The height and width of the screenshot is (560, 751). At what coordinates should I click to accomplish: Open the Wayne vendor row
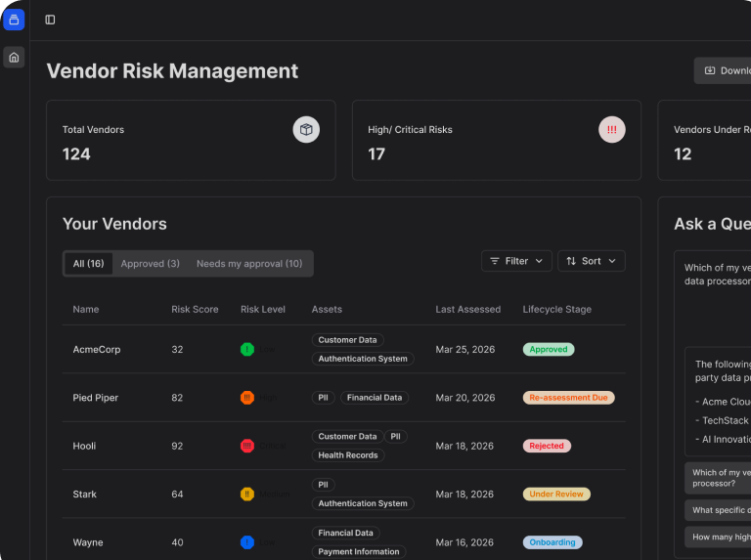click(344, 539)
